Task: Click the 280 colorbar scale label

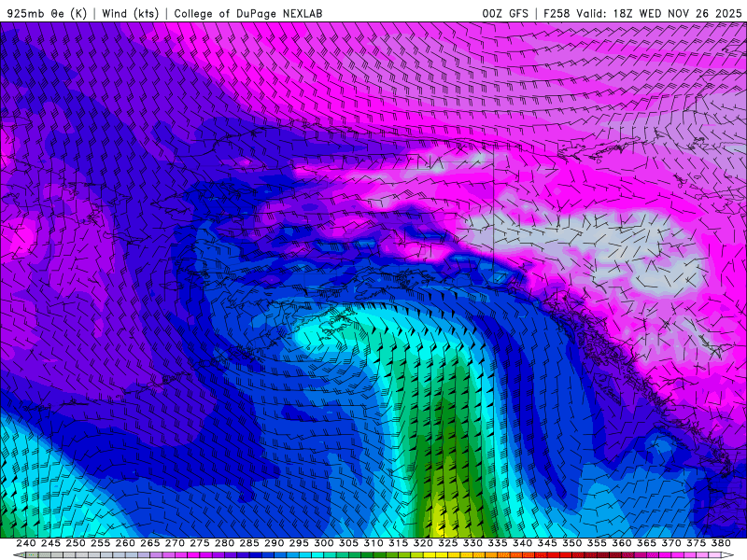Action: pos(224,543)
